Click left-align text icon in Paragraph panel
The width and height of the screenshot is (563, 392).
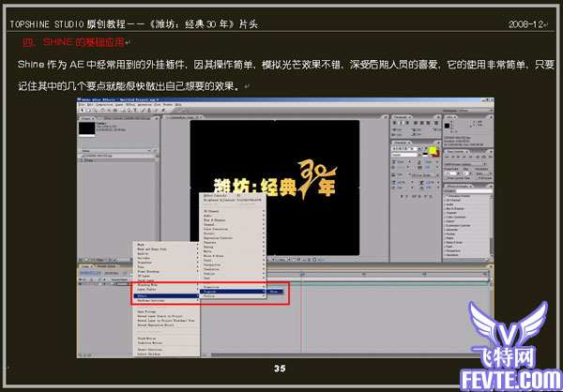click(395, 123)
